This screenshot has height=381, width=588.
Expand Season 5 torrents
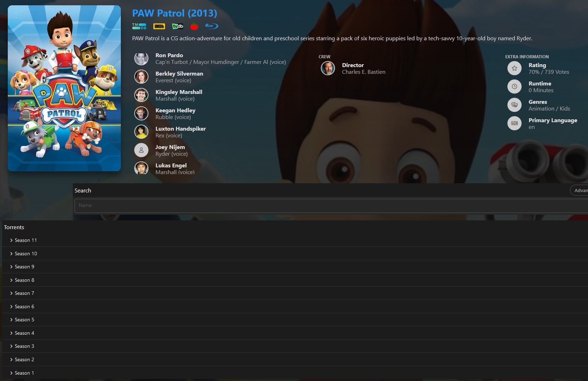pyautogui.click(x=295, y=320)
